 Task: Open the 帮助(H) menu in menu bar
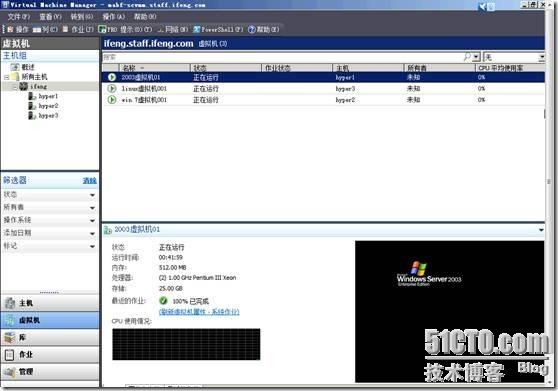[145, 16]
